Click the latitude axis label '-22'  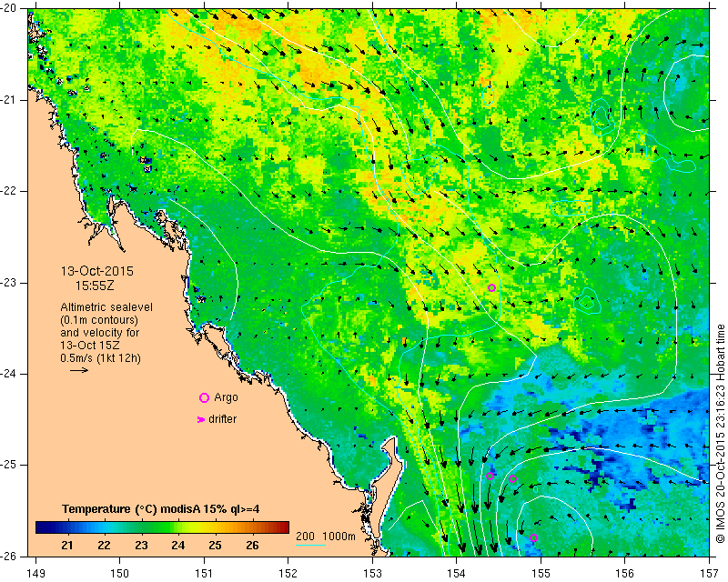pyautogui.click(x=10, y=191)
